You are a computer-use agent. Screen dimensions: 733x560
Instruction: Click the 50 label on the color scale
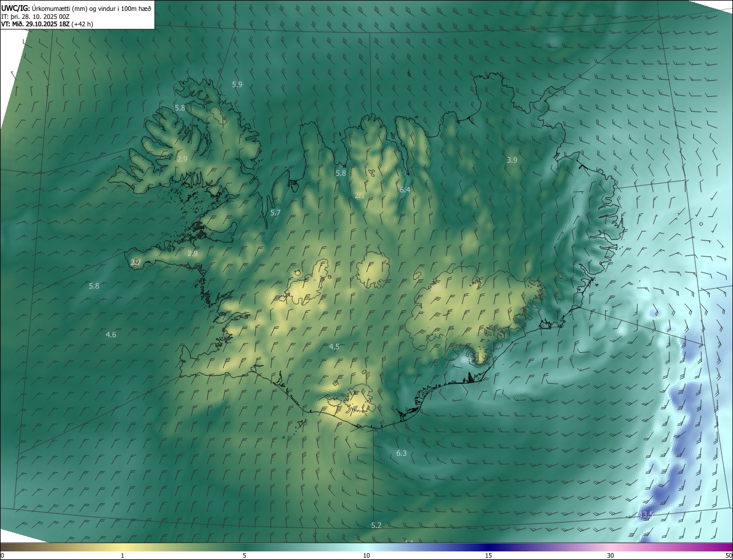(x=728, y=555)
